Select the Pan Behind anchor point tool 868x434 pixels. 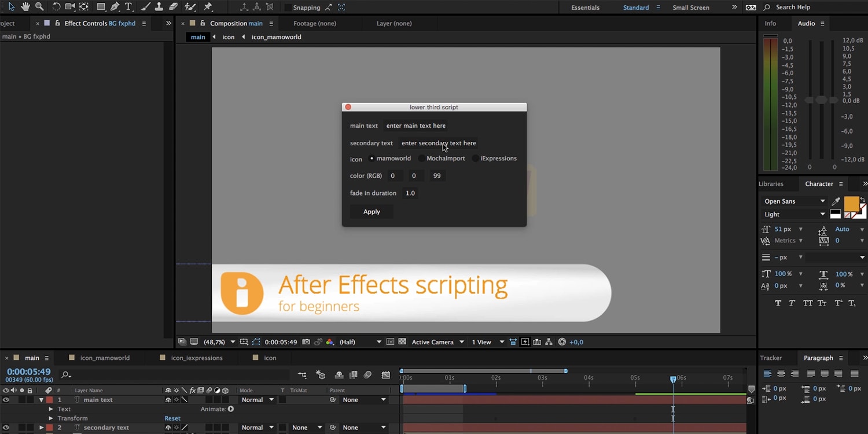[84, 7]
